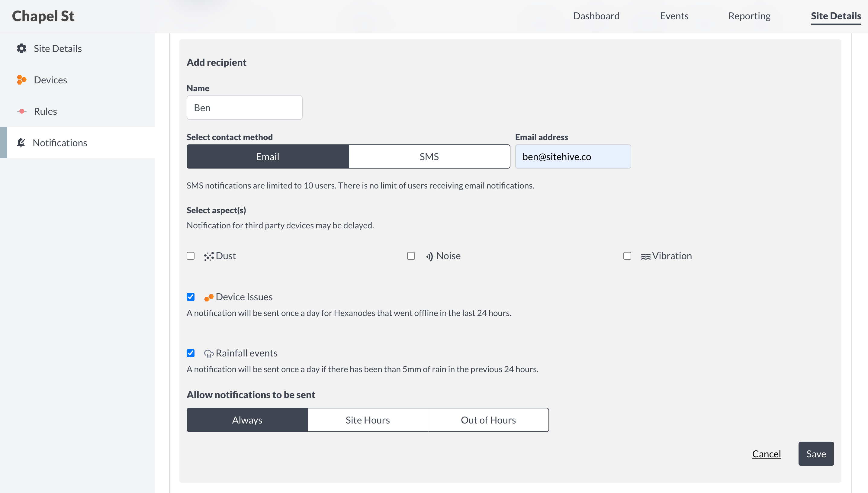
Task: Open Notifications in the sidebar
Action: (77, 143)
